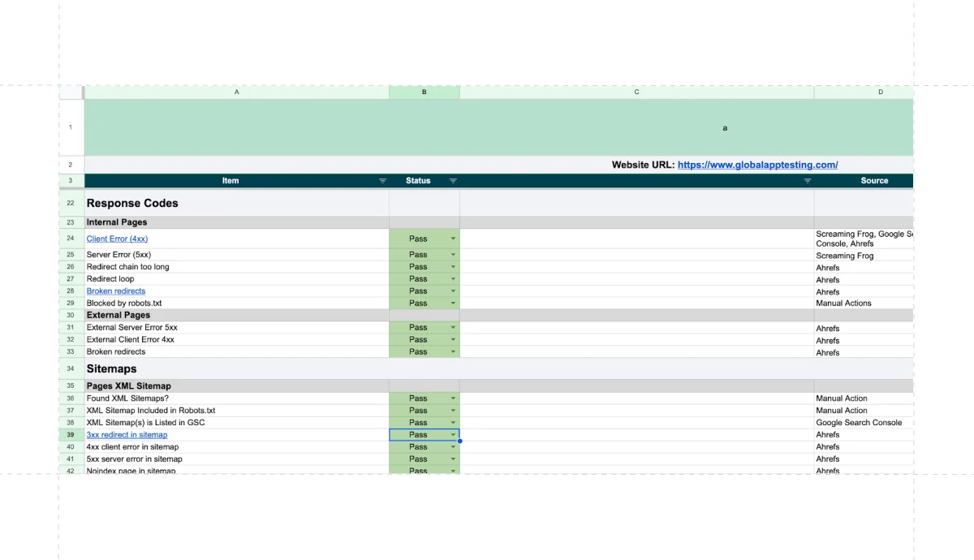Viewport: 974px width, 560px height.
Task: Select column C header
Action: click(x=637, y=93)
